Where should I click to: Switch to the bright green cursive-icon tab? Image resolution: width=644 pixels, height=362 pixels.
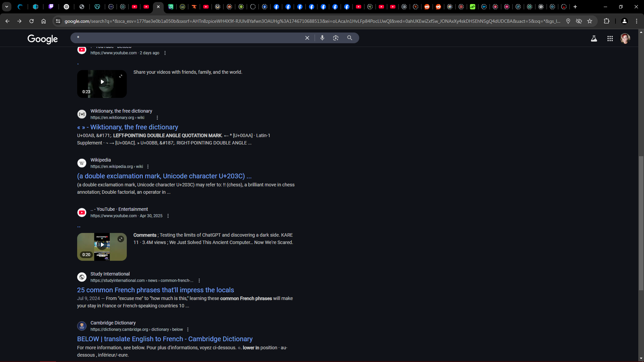pyautogui.click(x=473, y=7)
